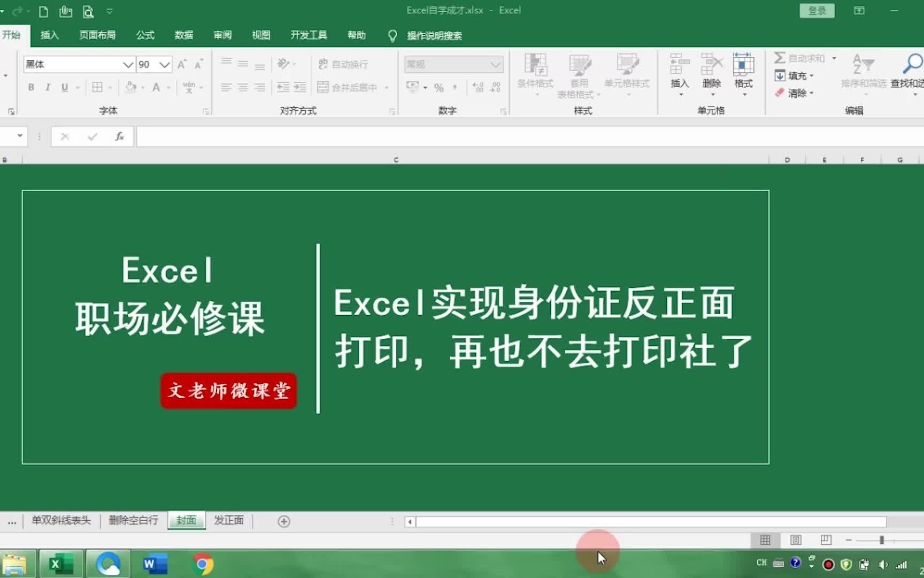Click the middle align icon
924x578 pixels.
tap(243, 64)
